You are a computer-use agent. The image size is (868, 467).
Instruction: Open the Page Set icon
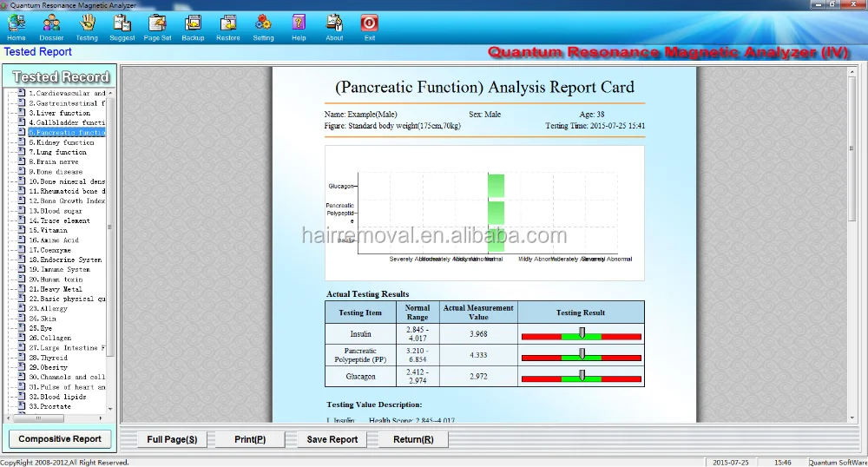[158, 28]
